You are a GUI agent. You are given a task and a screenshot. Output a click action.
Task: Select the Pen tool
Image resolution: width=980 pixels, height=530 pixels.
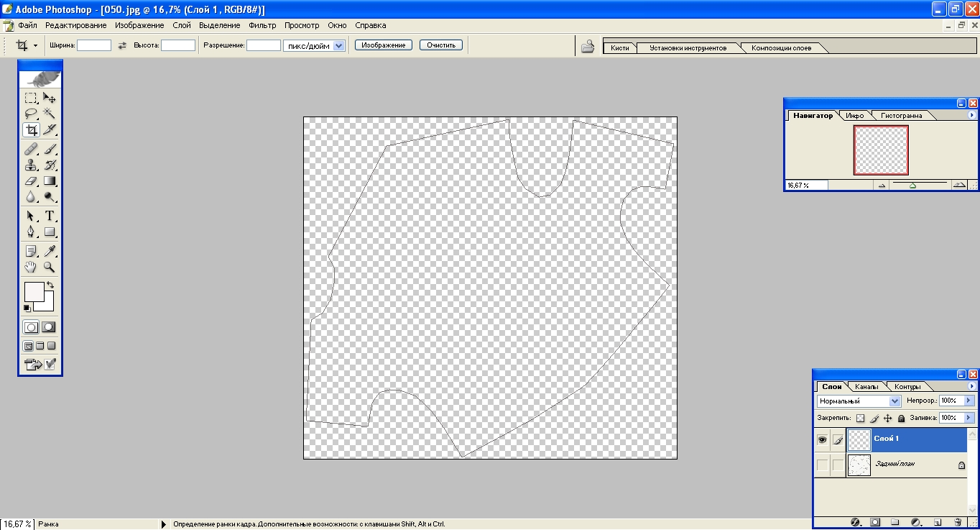(x=31, y=232)
